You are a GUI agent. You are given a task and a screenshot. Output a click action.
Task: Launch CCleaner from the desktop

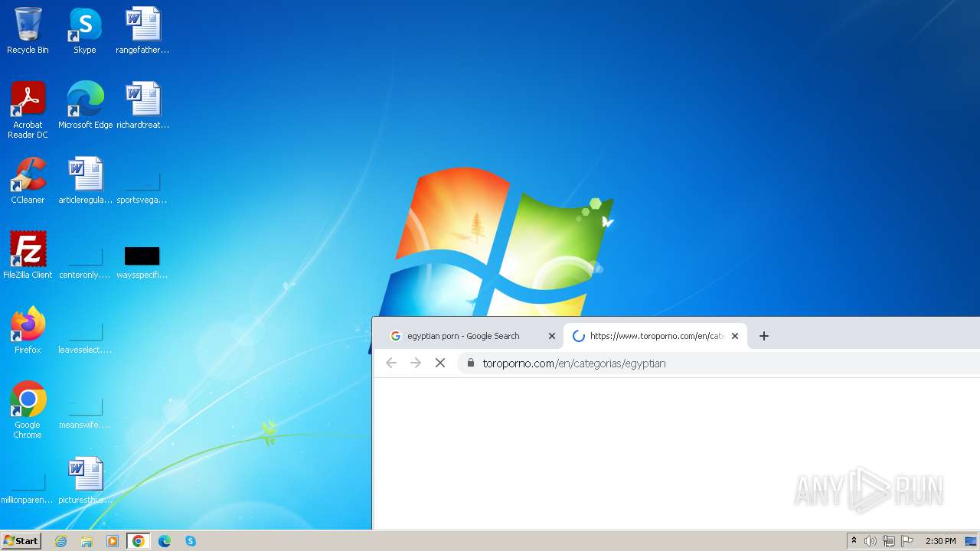[28, 181]
